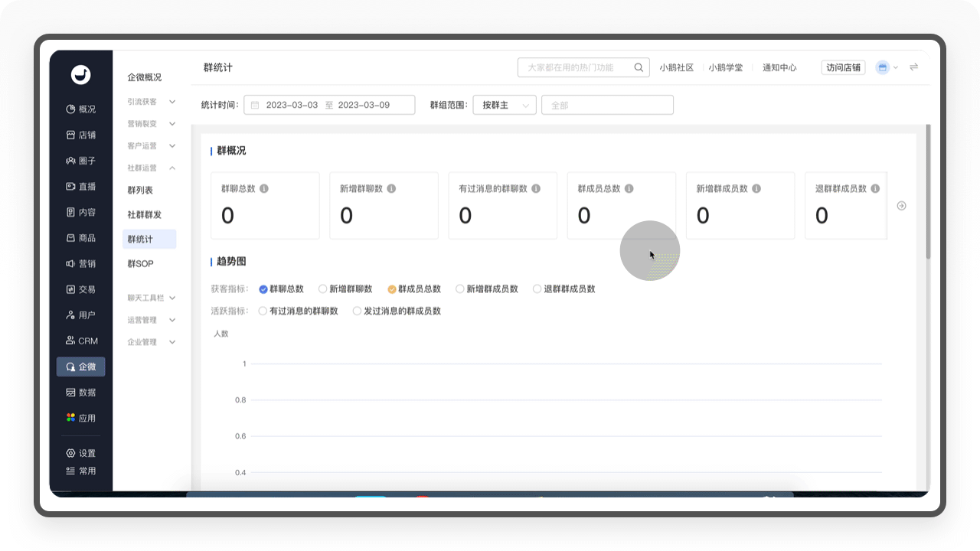The width and height of the screenshot is (980, 551).
Task: Open the 商品 sidebar item
Action: point(80,238)
